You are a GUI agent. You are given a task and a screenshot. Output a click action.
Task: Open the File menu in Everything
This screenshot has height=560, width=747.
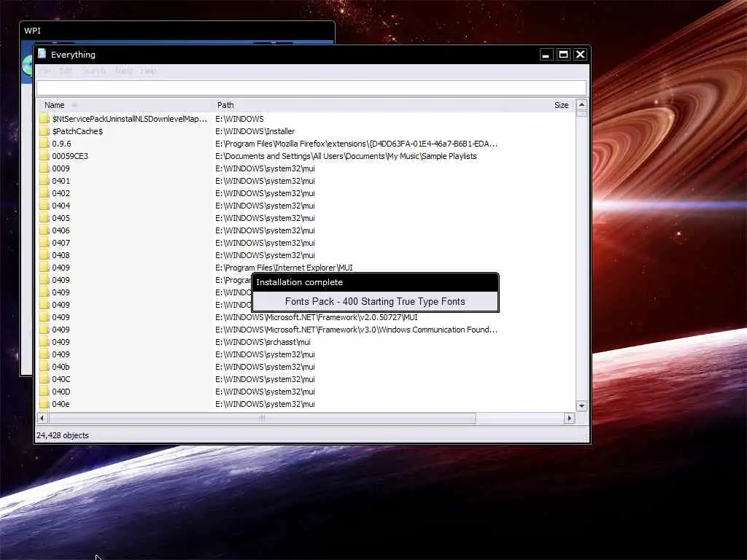45,71
